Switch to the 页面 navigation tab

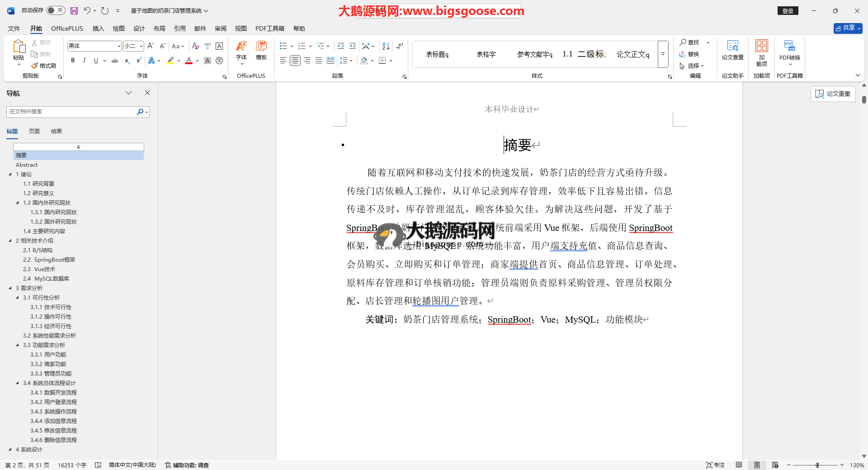pos(34,132)
